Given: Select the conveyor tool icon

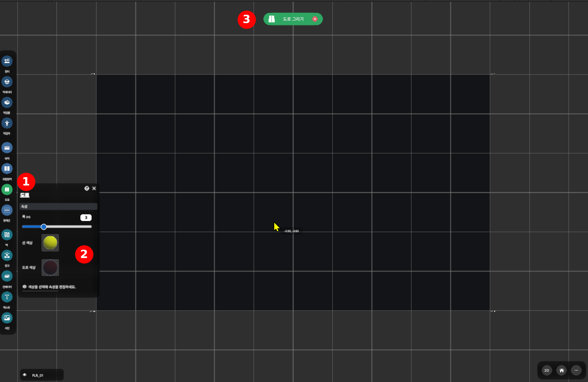Looking at the screenshot, I should [7, 276].
